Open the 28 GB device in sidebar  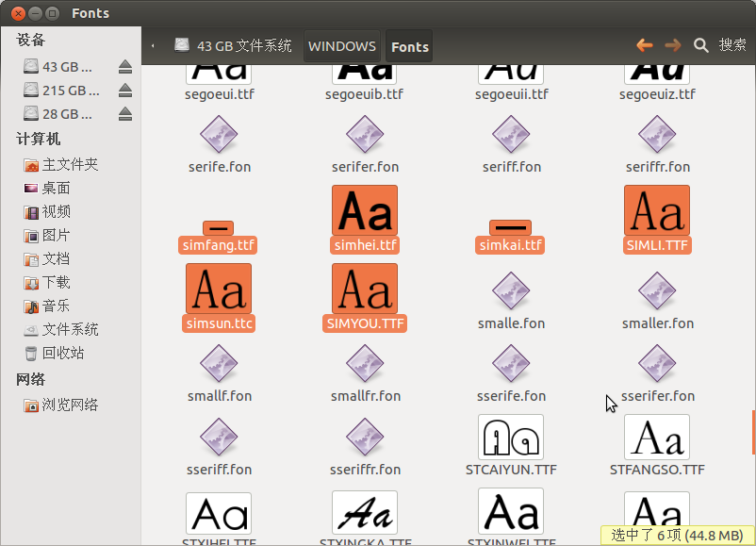58,114
